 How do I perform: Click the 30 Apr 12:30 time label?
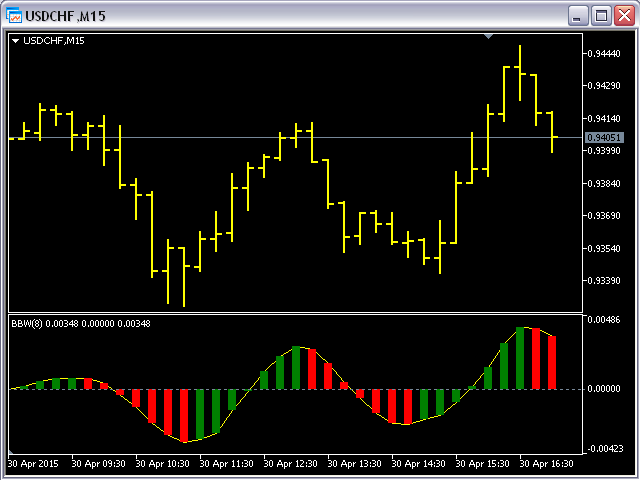pos(291,464)
